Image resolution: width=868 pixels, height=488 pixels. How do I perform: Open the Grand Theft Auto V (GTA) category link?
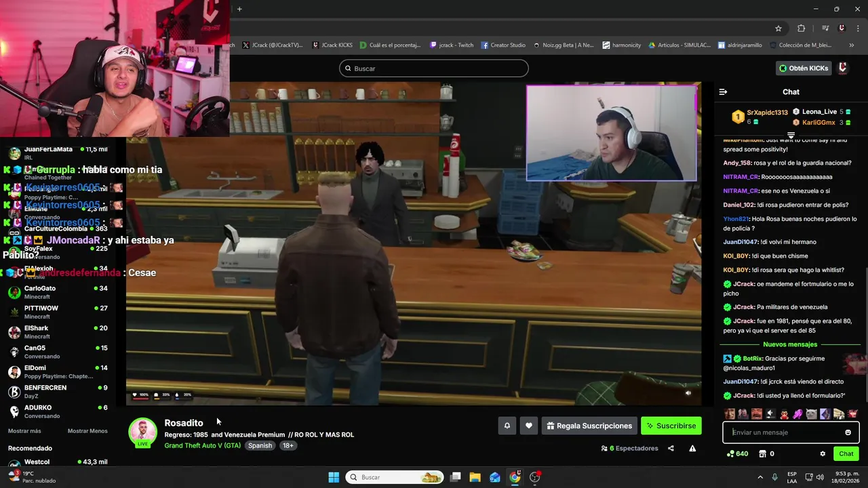coord(202,445)
